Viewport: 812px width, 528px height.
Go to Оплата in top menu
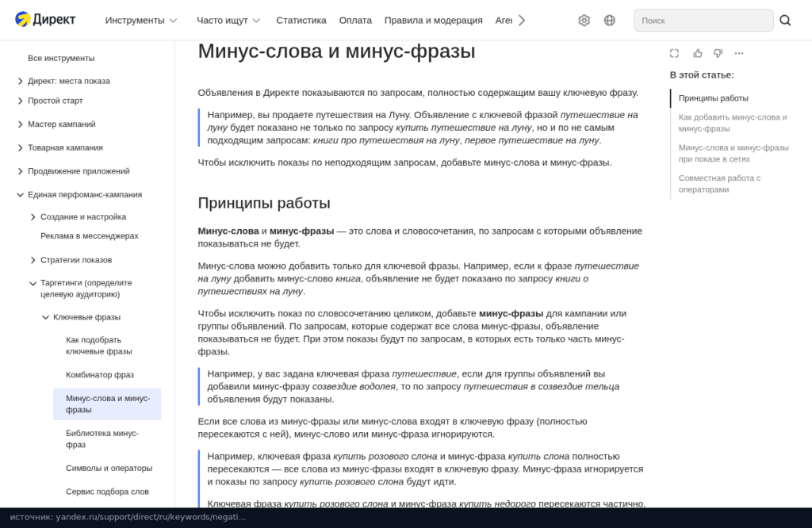[355, 20]
